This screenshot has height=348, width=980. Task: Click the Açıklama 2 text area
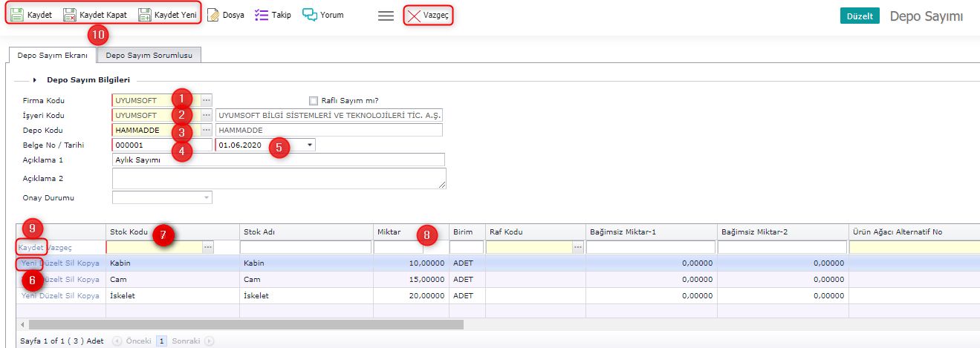(279, 178)
